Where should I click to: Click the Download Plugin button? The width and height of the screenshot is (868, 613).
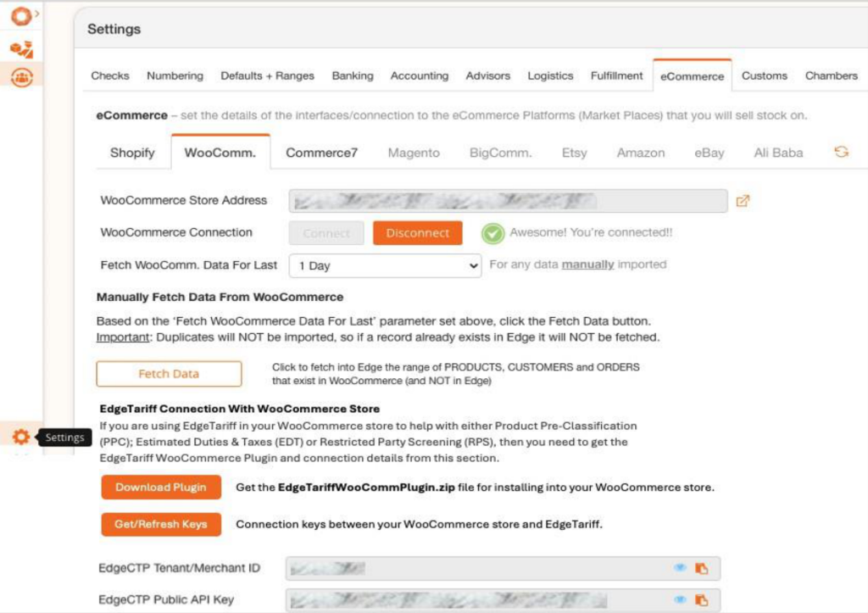tap(161, 488)
